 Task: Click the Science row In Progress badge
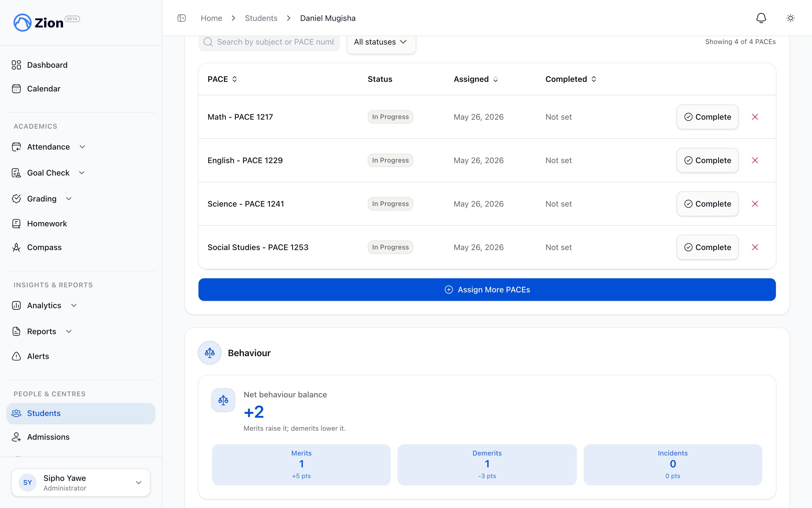pos(390,203)
